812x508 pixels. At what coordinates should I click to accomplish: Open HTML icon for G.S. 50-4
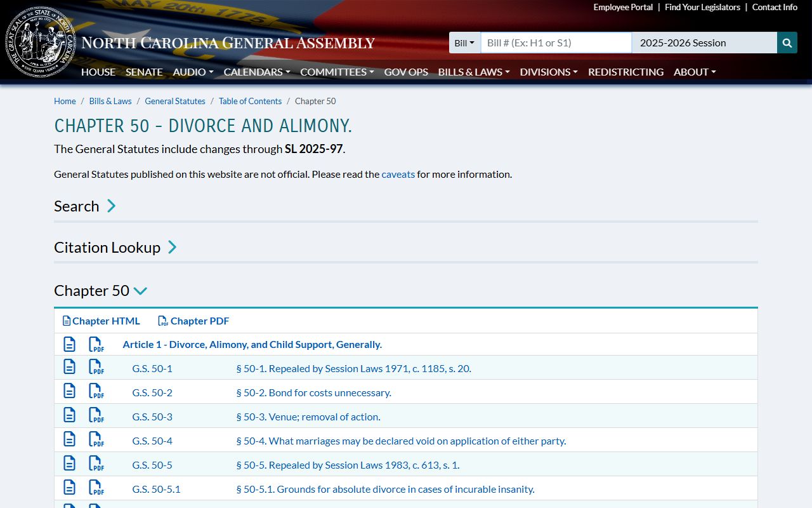pyautogui.click(x=69, y=439)
